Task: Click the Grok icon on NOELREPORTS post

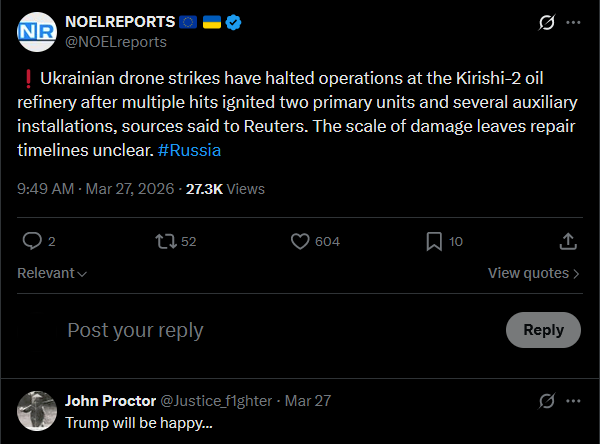Action: coord(547,22)
